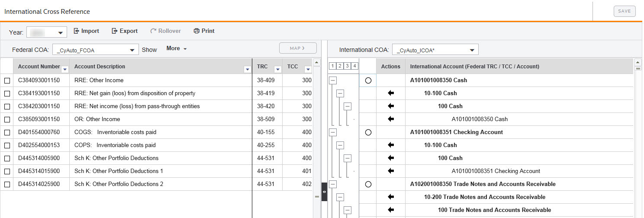The image size is (644, 218).
Task: Check the box for D401554000760
Action: [7, 132]
